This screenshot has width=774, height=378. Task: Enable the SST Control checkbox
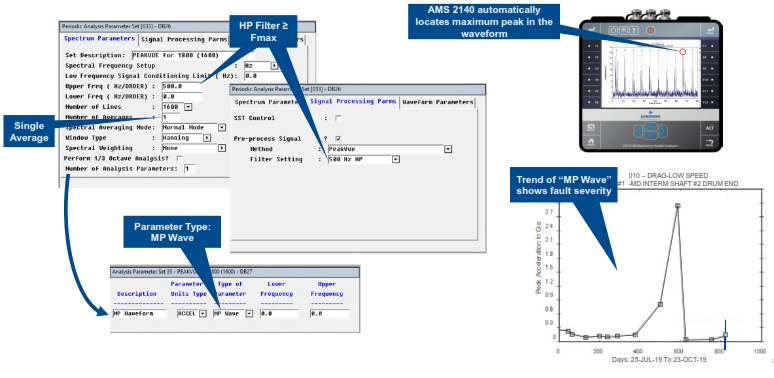pyautogui.click(x=338, y=118)
